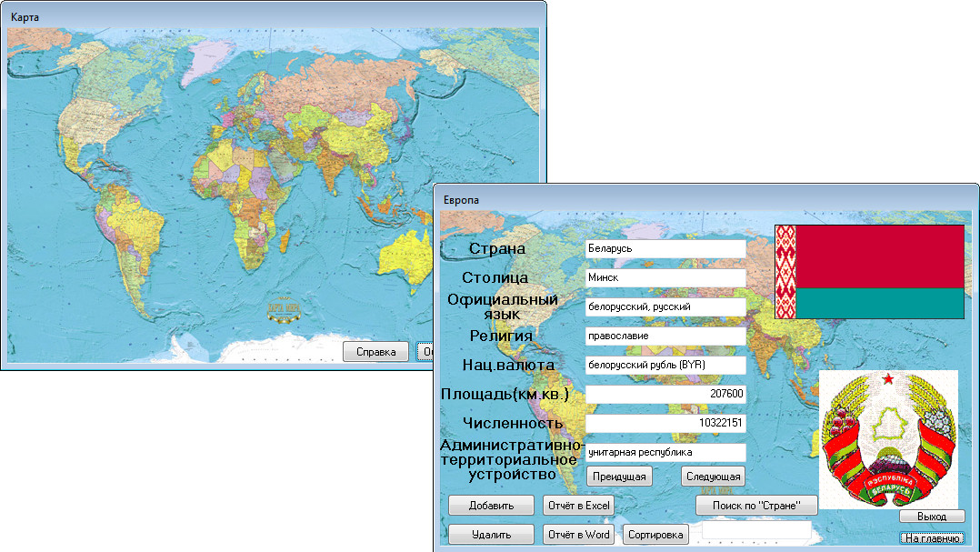Click Поиск по "Стране" button
This screenshot has height=552, width=980.
[756, 505]
